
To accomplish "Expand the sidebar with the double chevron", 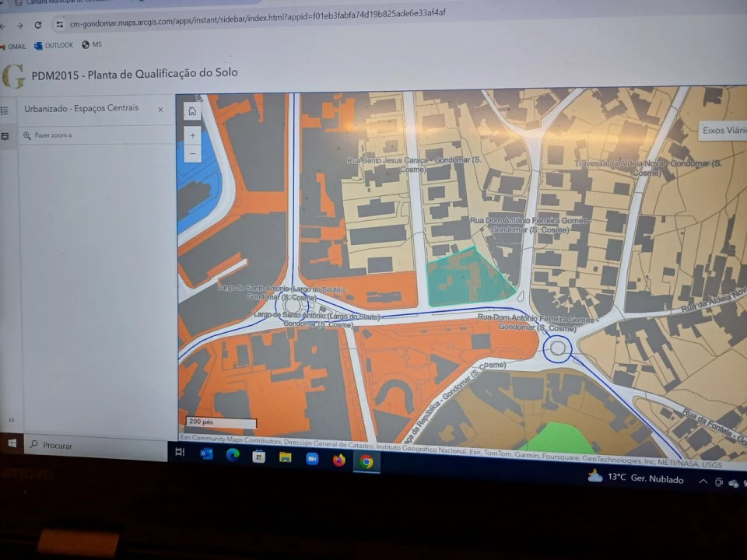I will [11, 420].
